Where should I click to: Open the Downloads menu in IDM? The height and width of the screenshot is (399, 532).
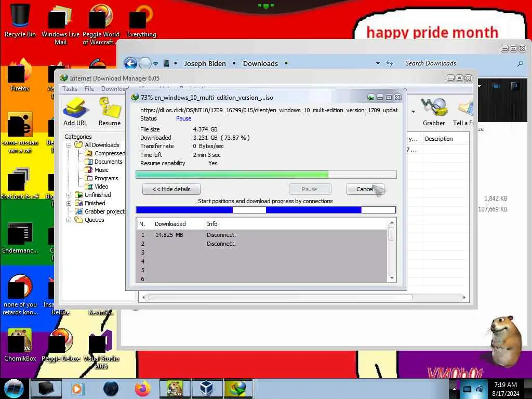[113, 89]
